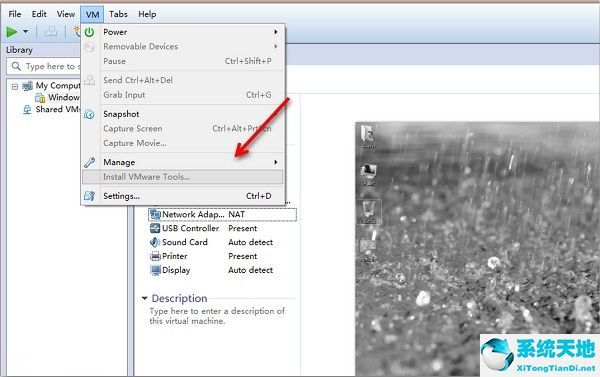Click the Network Adapter icon
600x377 pixels.
click(155, 215)
